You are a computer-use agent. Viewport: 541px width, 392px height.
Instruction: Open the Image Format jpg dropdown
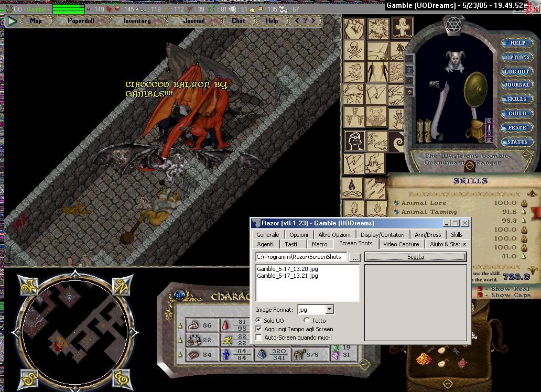[330, 310]
